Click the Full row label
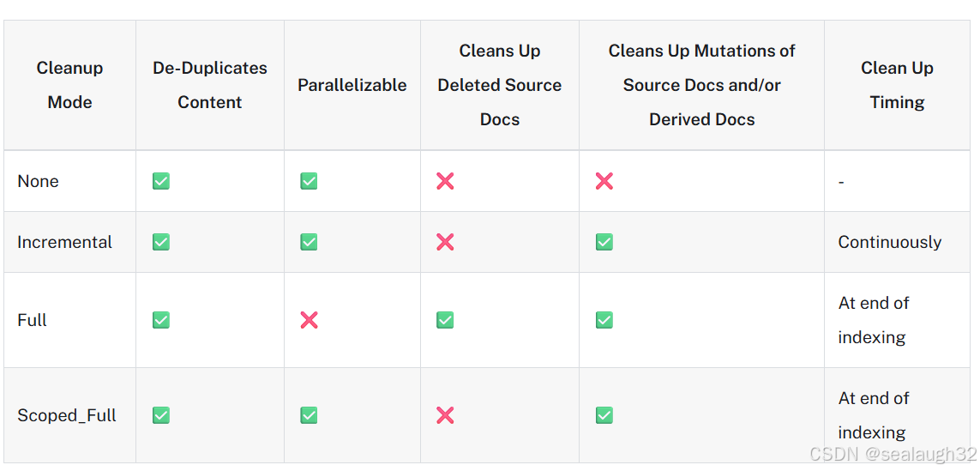 click(33, 320)
